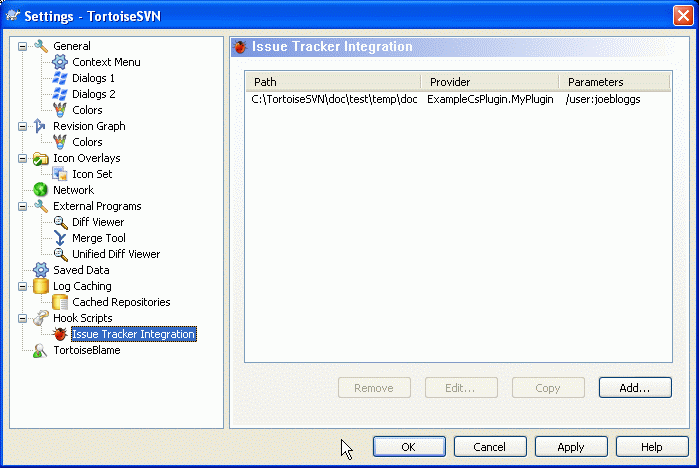Click the Log Caching database icon

pyautogui.click(x=41, y=286)
